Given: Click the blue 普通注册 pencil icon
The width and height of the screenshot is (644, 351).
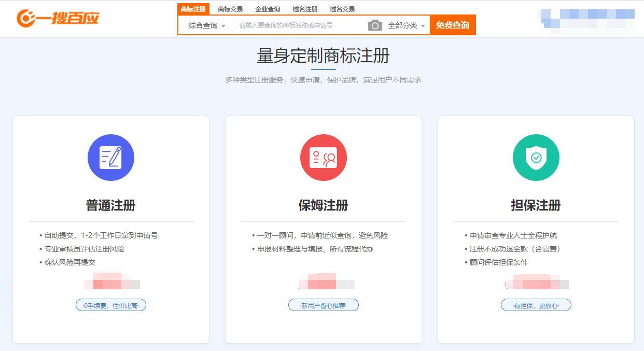Looking at the screenshot, I should [x=111, y=158].
